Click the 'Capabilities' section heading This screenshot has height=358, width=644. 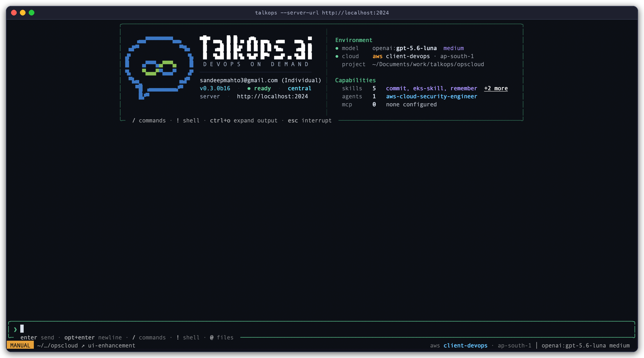(x=355, y=80)
